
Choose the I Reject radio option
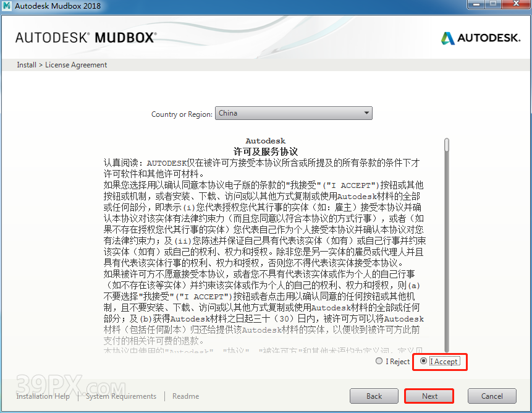379,361
